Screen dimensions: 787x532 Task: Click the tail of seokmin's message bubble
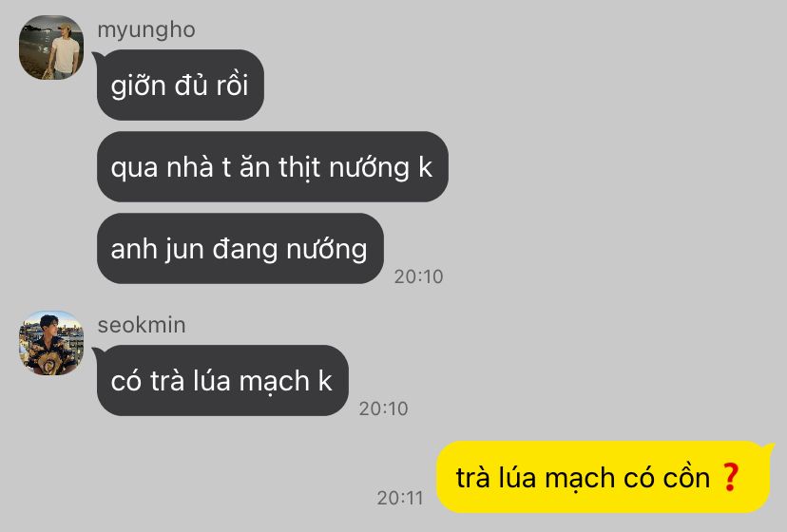(x=97, y=351)
